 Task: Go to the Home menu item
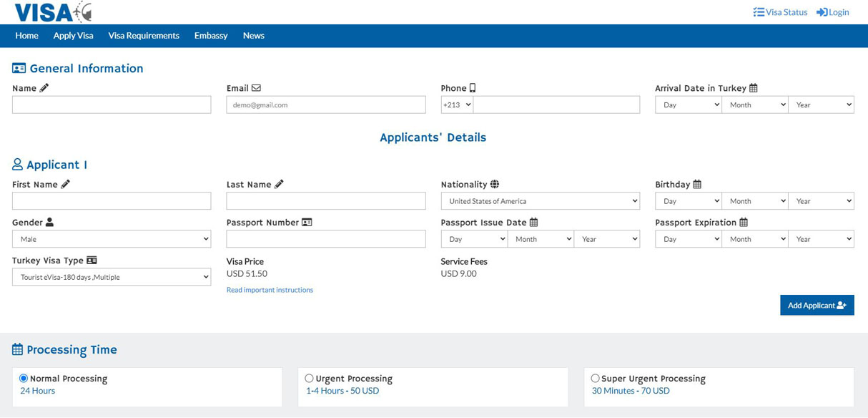[x=27, y=36]
